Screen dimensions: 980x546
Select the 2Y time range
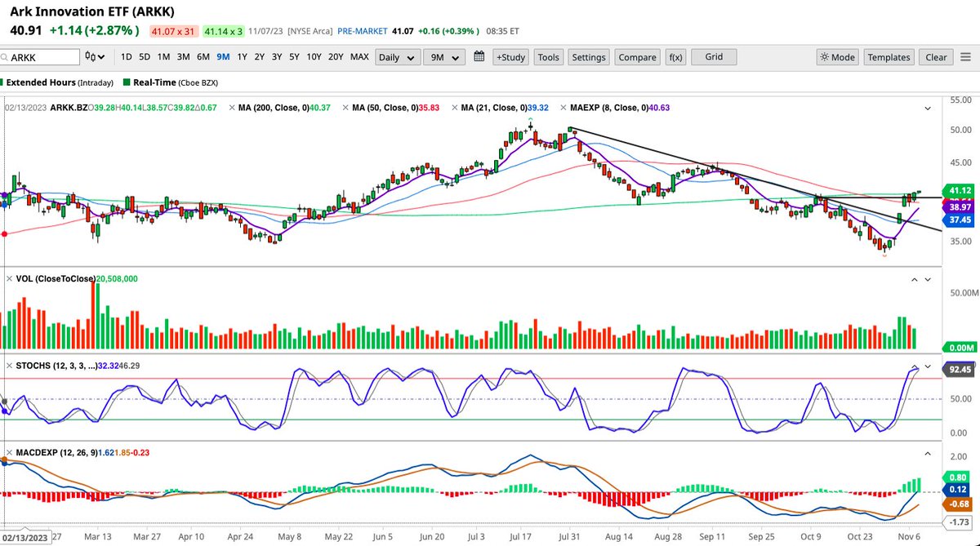click(259, 57)
